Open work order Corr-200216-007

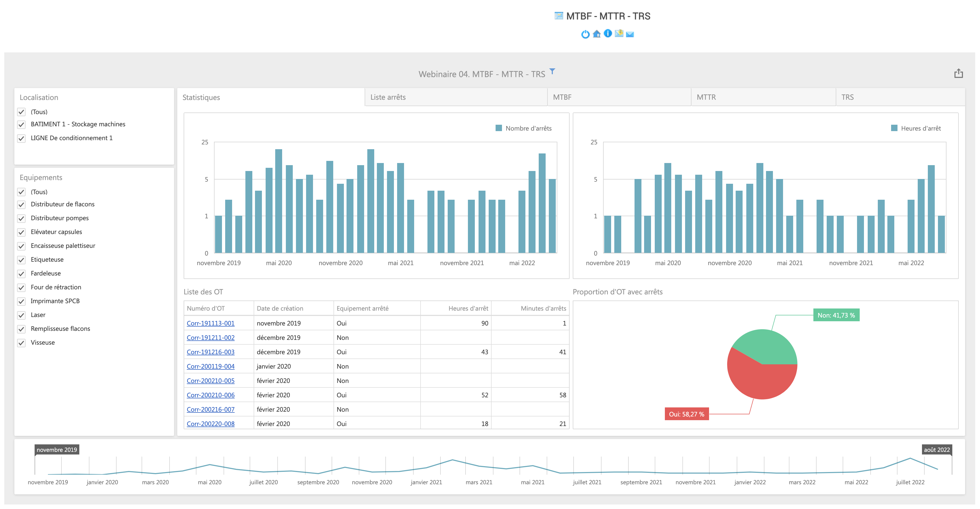[210, 409]
